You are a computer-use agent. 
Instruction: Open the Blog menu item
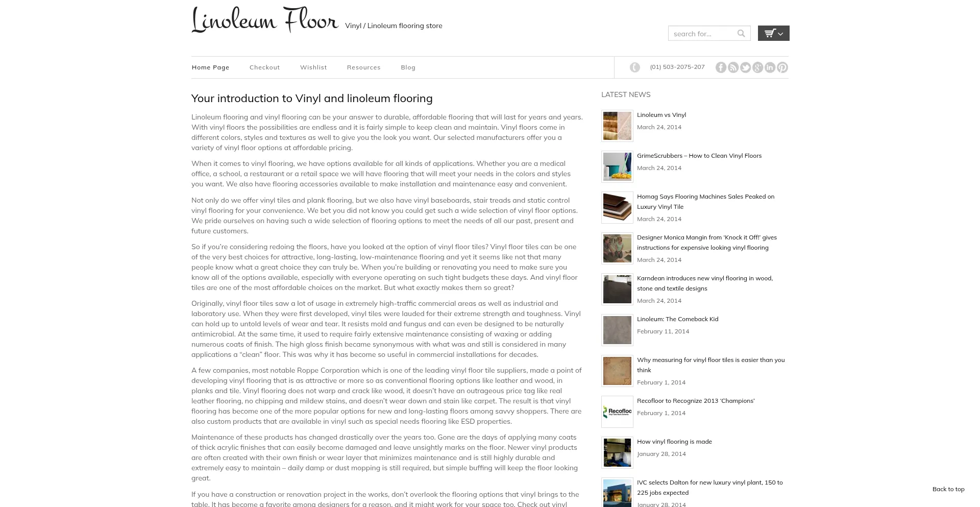(x=408, y=67)
